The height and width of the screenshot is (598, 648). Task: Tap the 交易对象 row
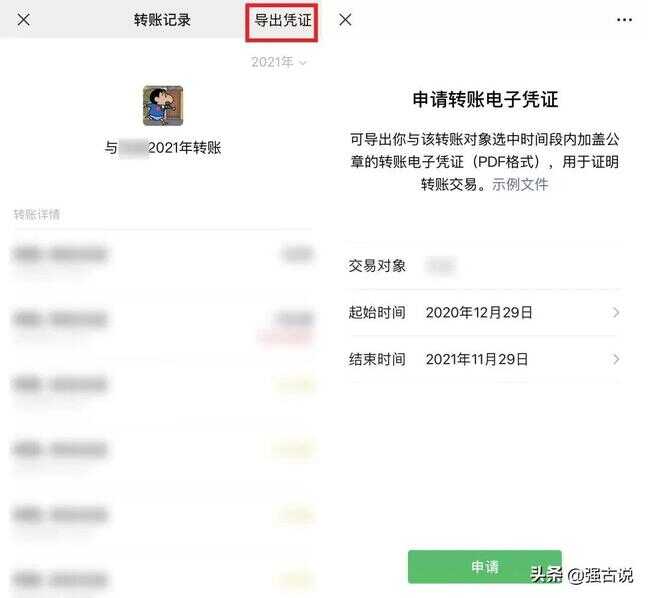(483, 265)
